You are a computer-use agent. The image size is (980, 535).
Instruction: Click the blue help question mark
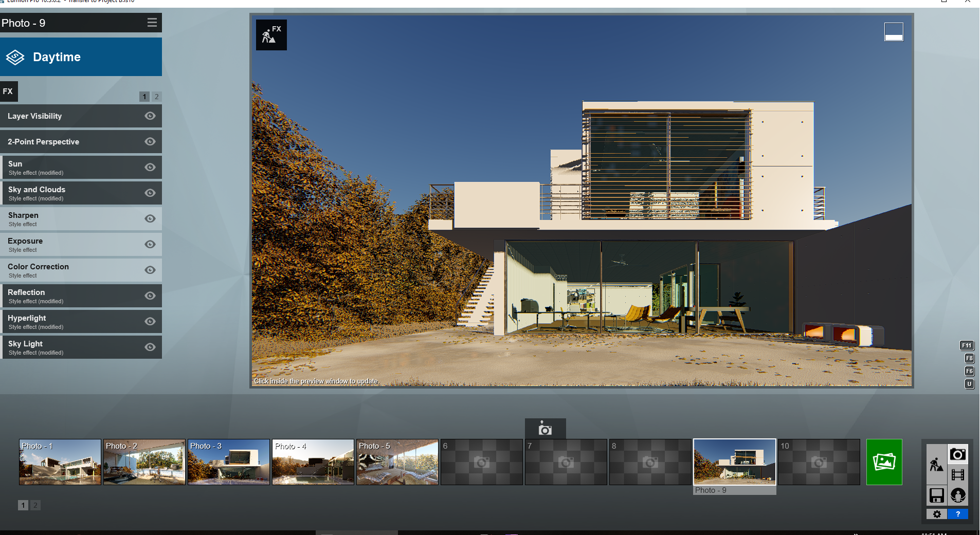[x=957, y=514]
